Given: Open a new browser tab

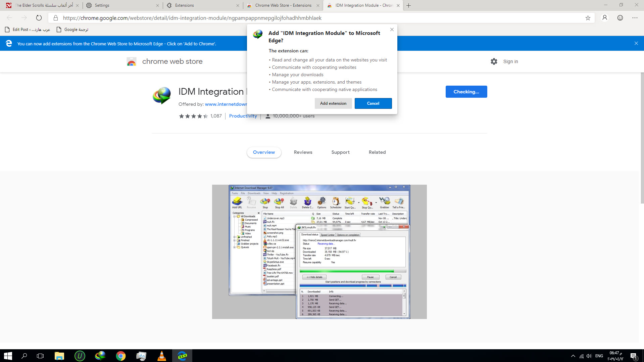Looking at the screenshot, I should pyautogui.click(x=408, y=5).
